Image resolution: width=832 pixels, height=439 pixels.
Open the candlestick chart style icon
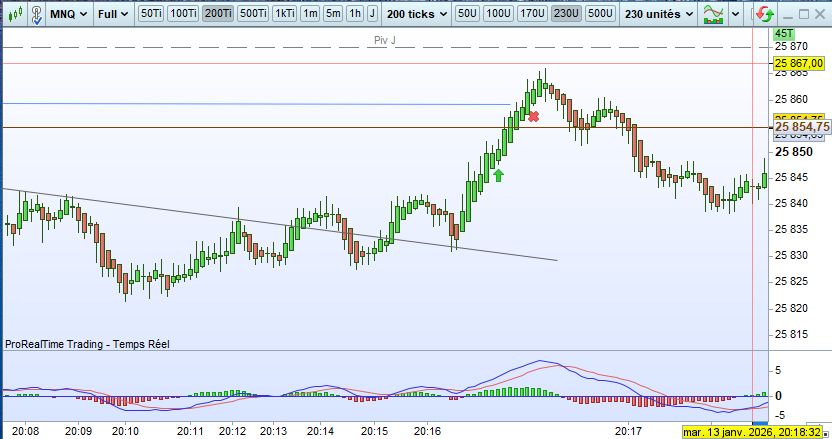coord(15,14)
